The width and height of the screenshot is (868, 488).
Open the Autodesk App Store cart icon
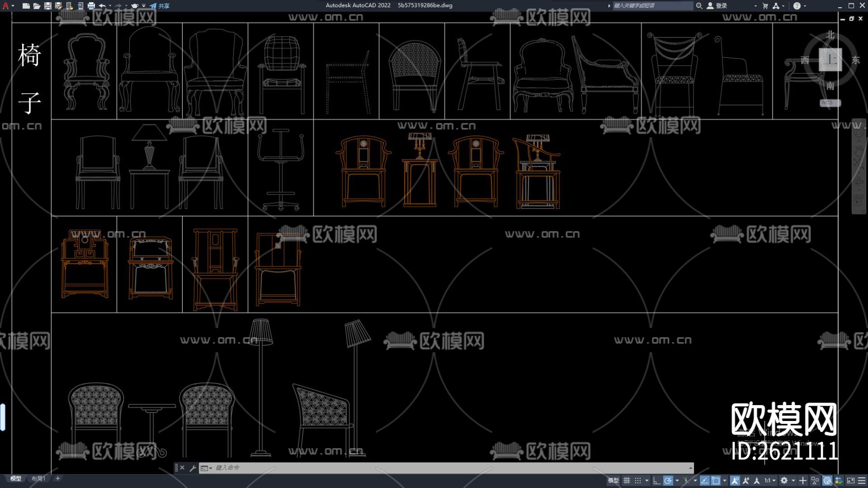(765, 6)
